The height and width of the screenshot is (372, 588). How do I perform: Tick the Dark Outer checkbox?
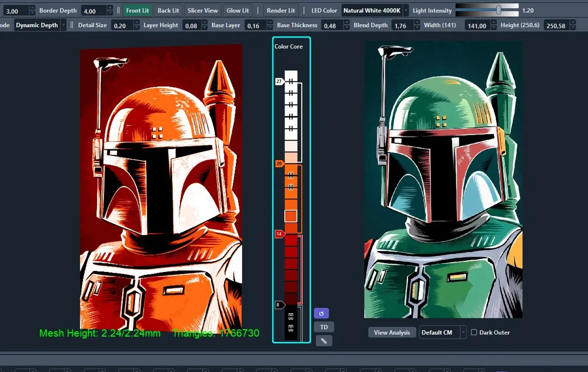point(474,332)
